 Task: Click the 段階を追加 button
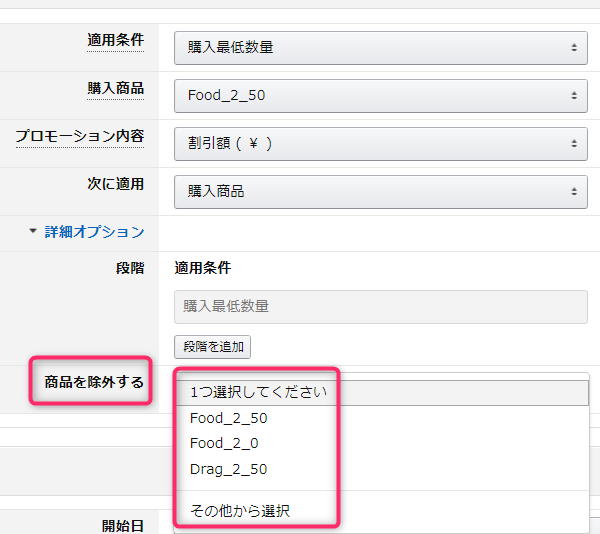tap(212, 347)
